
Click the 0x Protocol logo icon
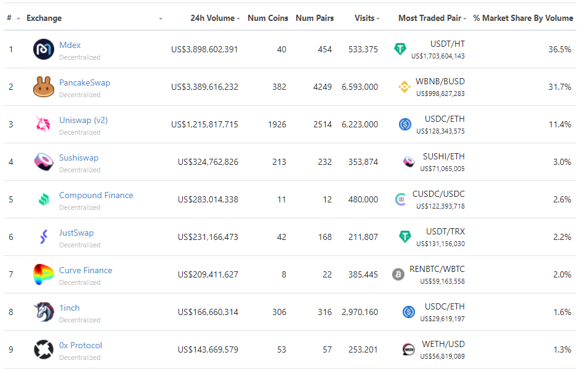pyautogui.click(x=44, y=349)
